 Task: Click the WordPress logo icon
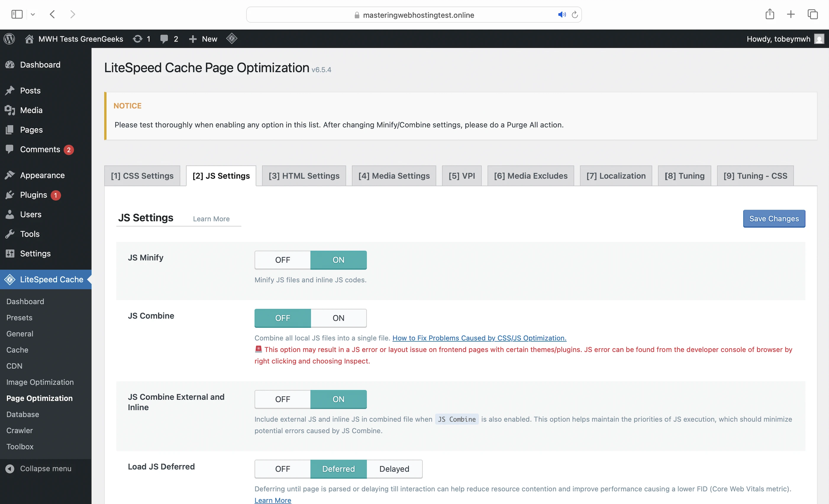coord(9,39)
